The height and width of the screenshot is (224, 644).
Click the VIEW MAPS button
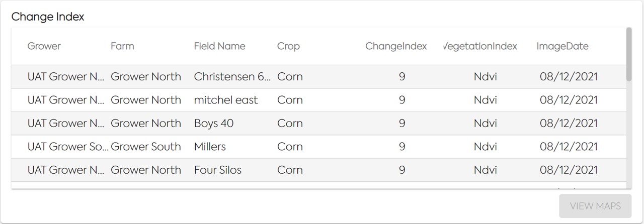tap(595, 206)
